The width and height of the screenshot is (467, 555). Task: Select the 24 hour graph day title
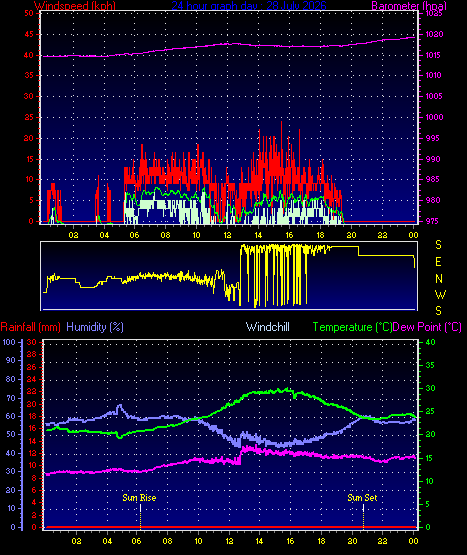click(x=249, y=6)
